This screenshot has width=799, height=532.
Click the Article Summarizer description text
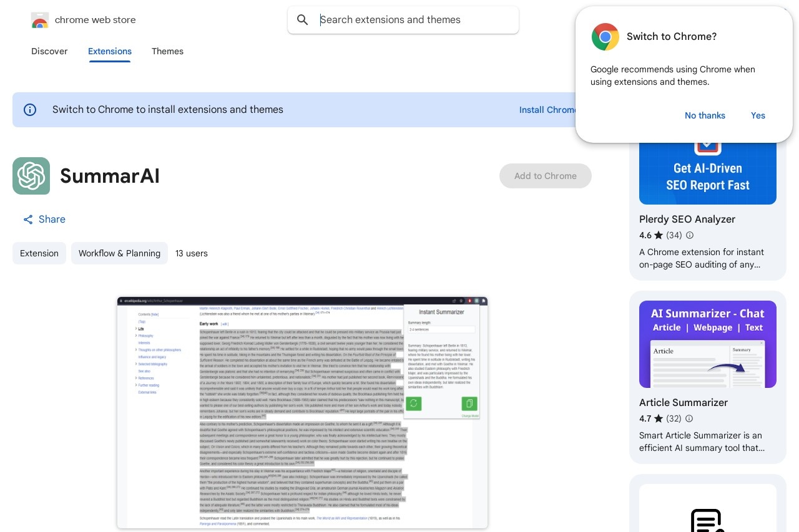[702, 442]
